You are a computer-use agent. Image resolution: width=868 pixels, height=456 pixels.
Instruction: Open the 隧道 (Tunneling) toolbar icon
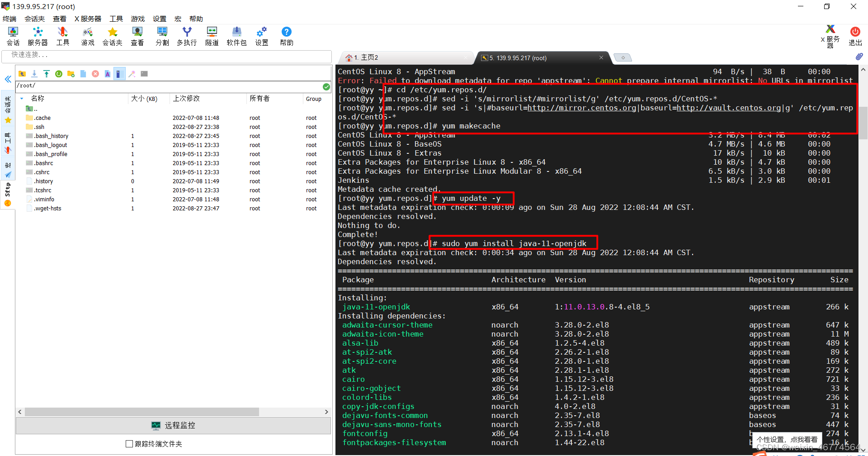point(212,36)
